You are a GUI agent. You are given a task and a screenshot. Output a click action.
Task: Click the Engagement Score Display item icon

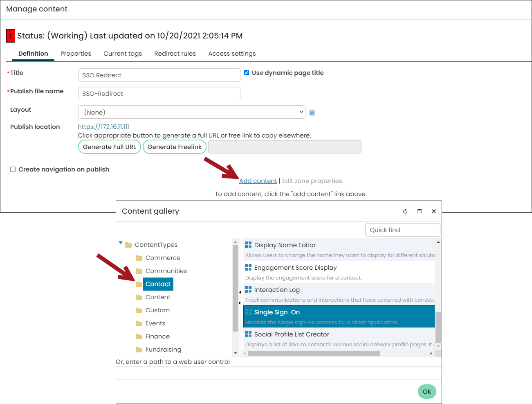pos(248,267)
